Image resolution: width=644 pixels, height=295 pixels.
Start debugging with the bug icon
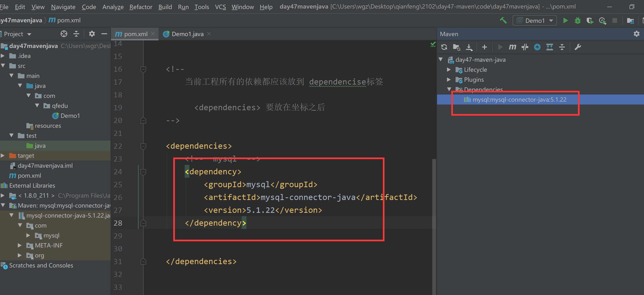577,20
